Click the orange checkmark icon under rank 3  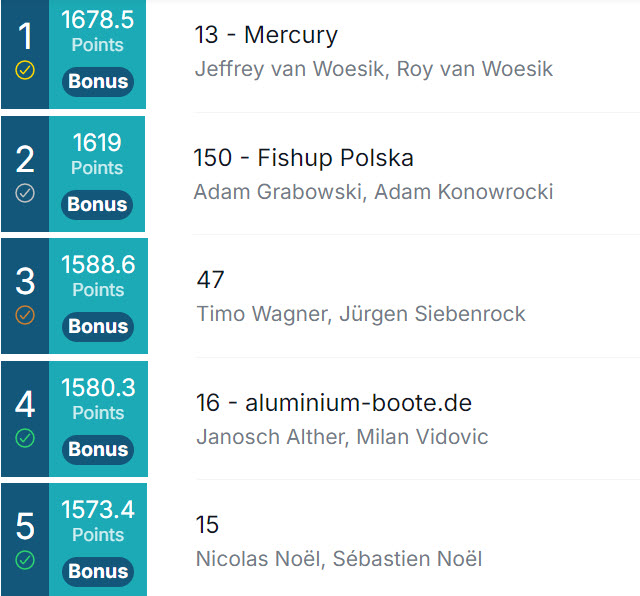pos(25,315)
